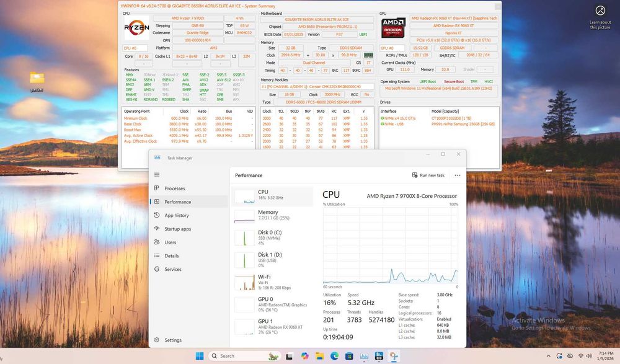The width and height of the screenshot is (620, 364).
Task: Select the Memory performance entry
Action: pyautogui.click(x=272, y=216)
